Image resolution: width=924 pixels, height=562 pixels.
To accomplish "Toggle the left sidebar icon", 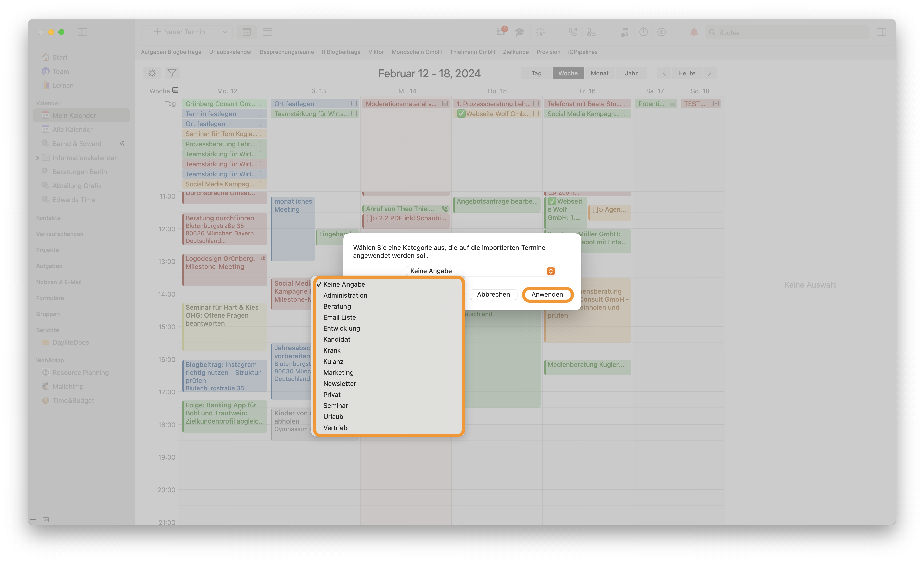I will point(82,32).
